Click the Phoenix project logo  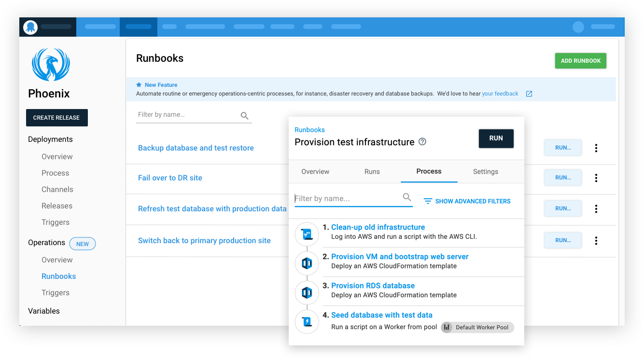pos(51,65)
